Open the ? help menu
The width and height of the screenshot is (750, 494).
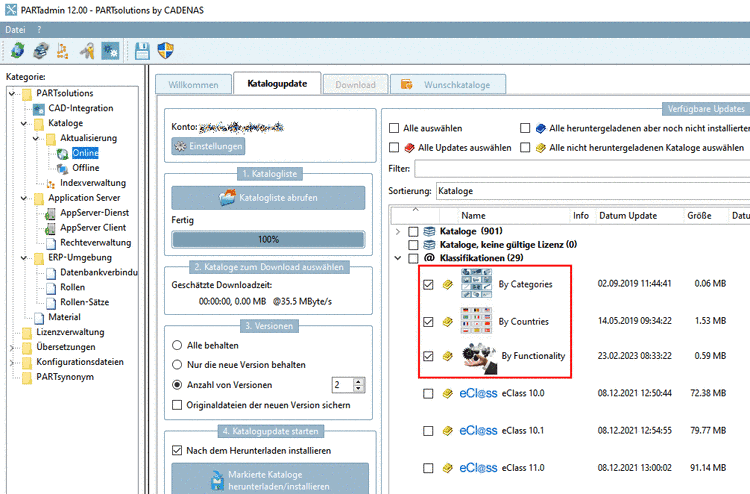click(x=39, y=30)
